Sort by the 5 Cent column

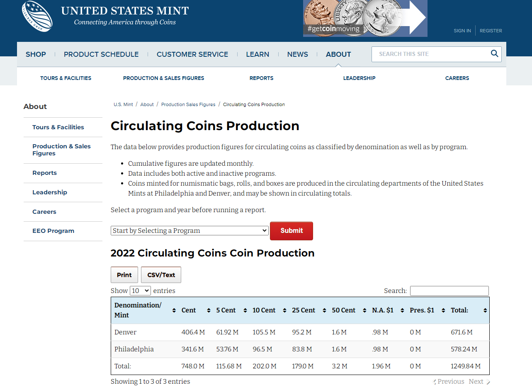coord(245,310)
